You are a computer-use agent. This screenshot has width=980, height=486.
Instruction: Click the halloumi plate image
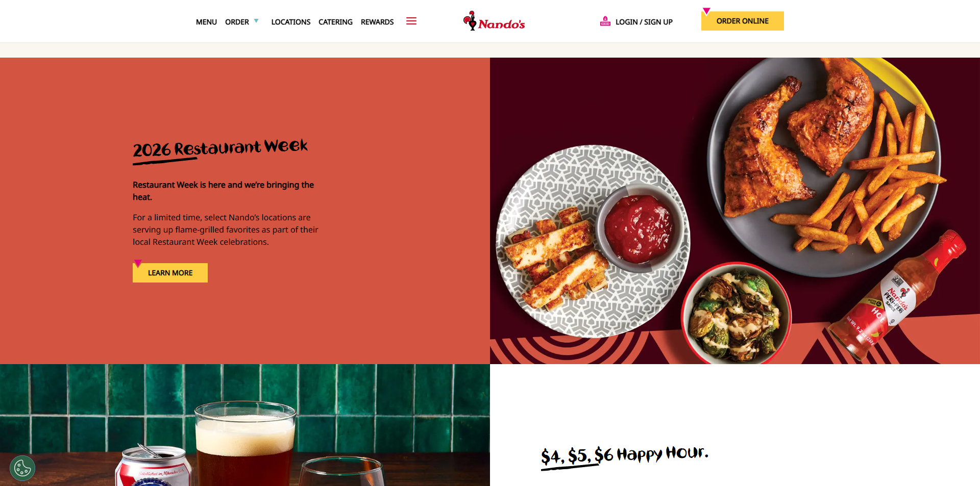point(593,241)
